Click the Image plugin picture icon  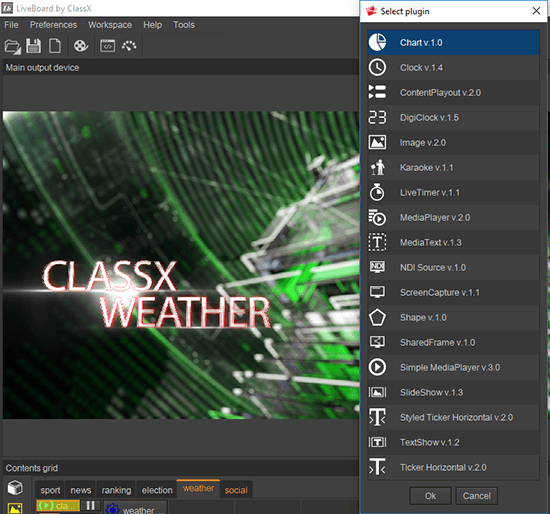[x=377, y=142]
